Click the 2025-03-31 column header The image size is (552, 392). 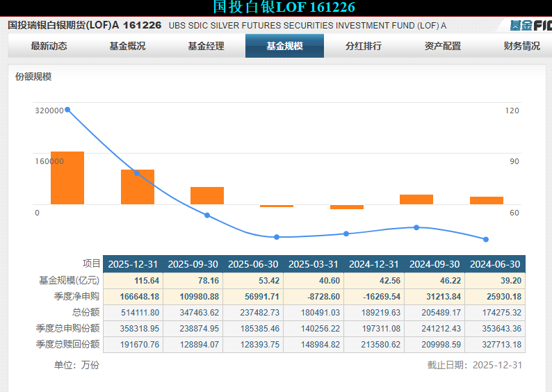tap(314, 264)
